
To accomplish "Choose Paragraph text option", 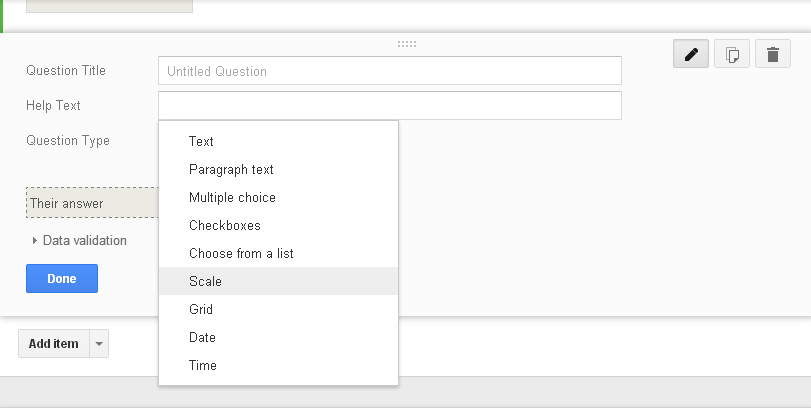I will pyautogui.click(x=231, y=169).
